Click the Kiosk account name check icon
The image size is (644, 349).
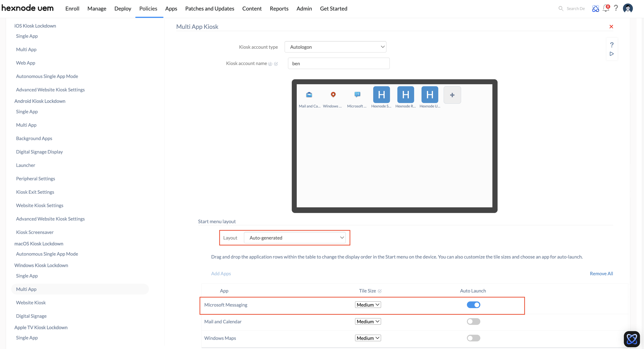click(276, 64)
